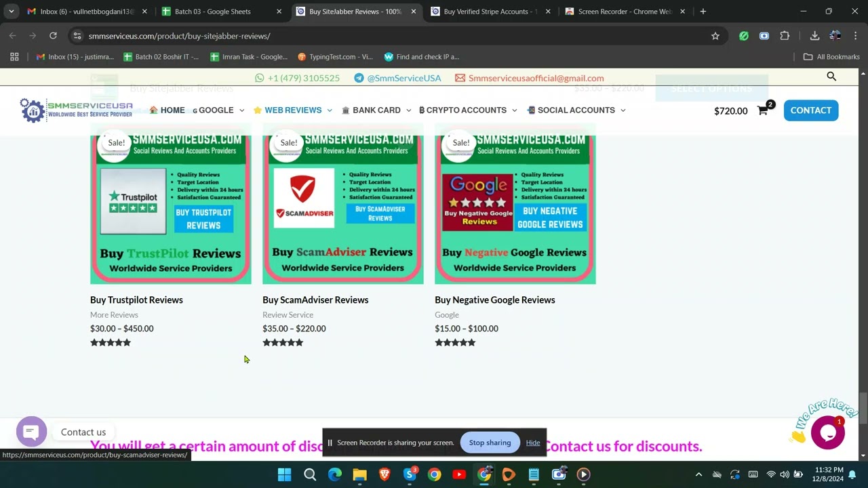Launch Microsoft Edge from taskbar
The image size is (868, 488).
(335, 474)
